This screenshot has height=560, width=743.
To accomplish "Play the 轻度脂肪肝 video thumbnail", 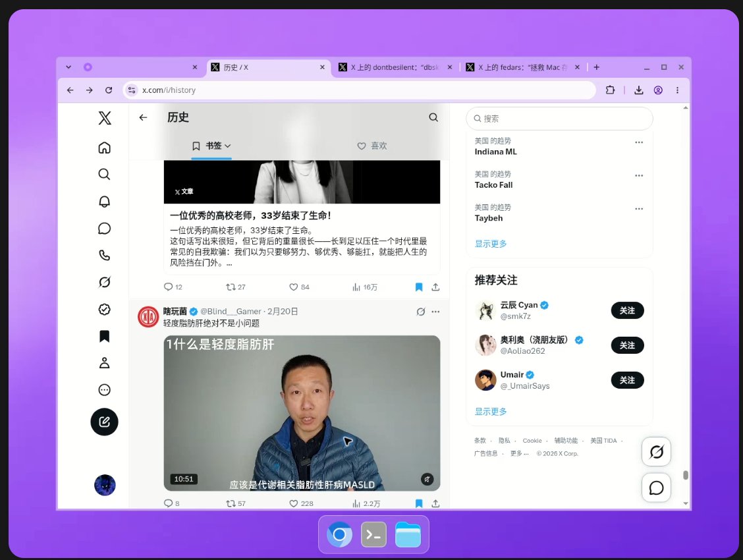I will pos(302,413).
